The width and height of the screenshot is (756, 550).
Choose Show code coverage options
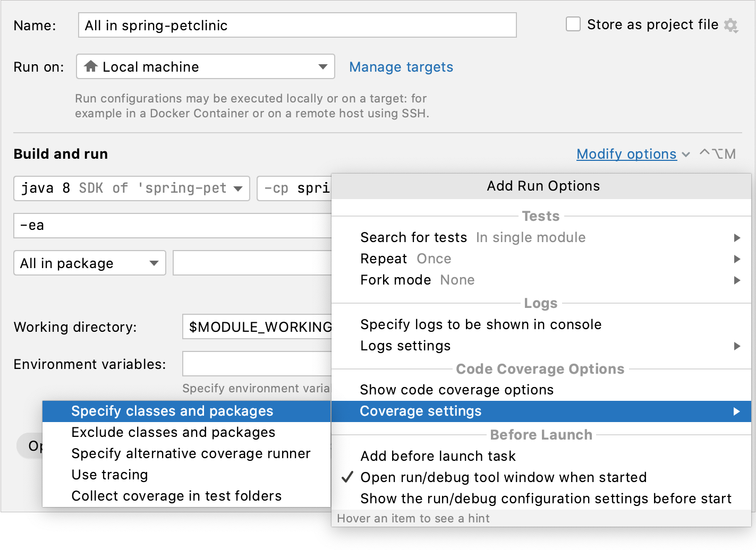coord(457,389)
